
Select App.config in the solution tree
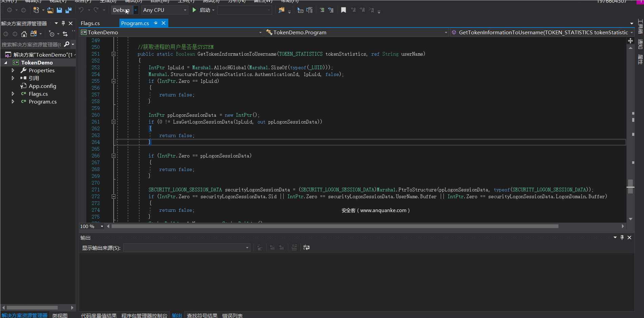(x=42, y=86)
